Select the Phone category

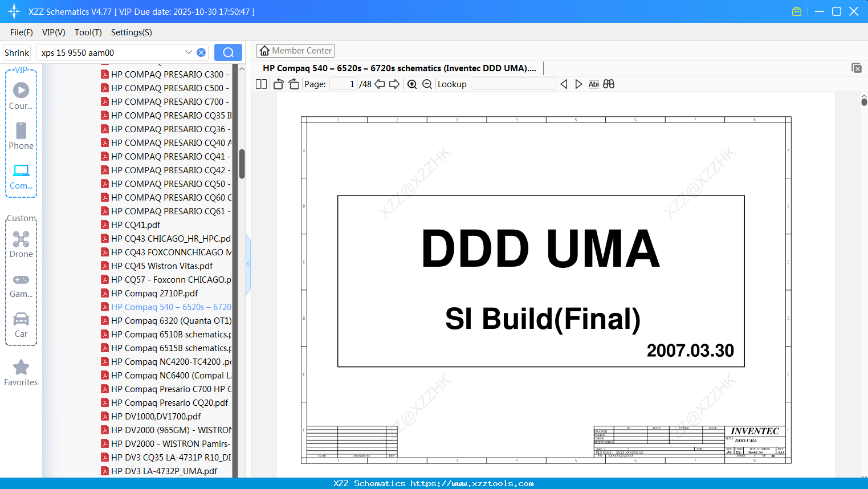pos(21,136)
